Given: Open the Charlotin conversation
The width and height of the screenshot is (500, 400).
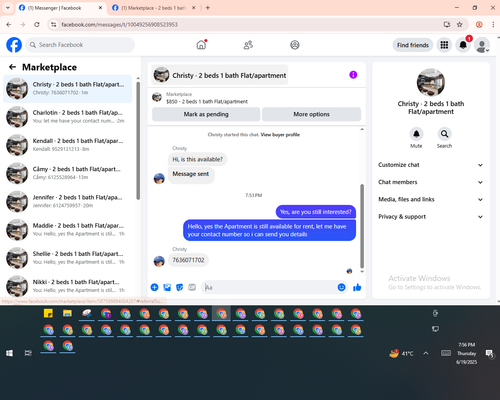Looking at the screenshot, I should pyautogui.click(x=68, y=117).
